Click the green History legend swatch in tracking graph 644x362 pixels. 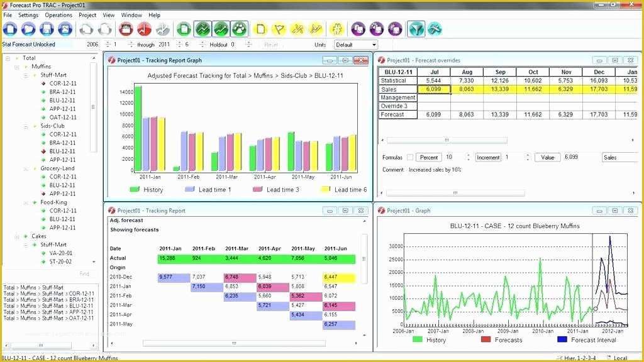[x=135, y=189]
